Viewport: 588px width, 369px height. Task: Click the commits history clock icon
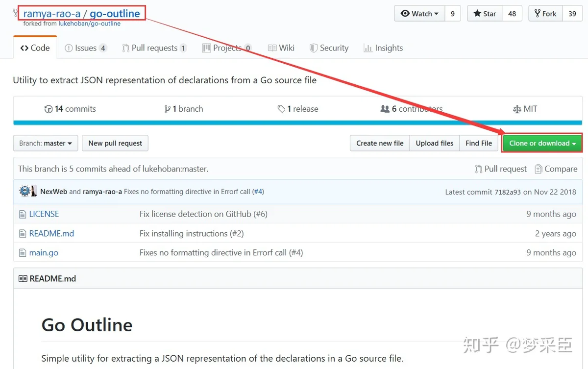click(49, 109)
